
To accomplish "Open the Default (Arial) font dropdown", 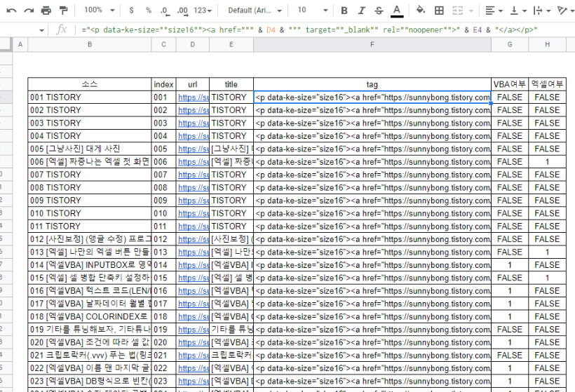I will coord(255,11).
